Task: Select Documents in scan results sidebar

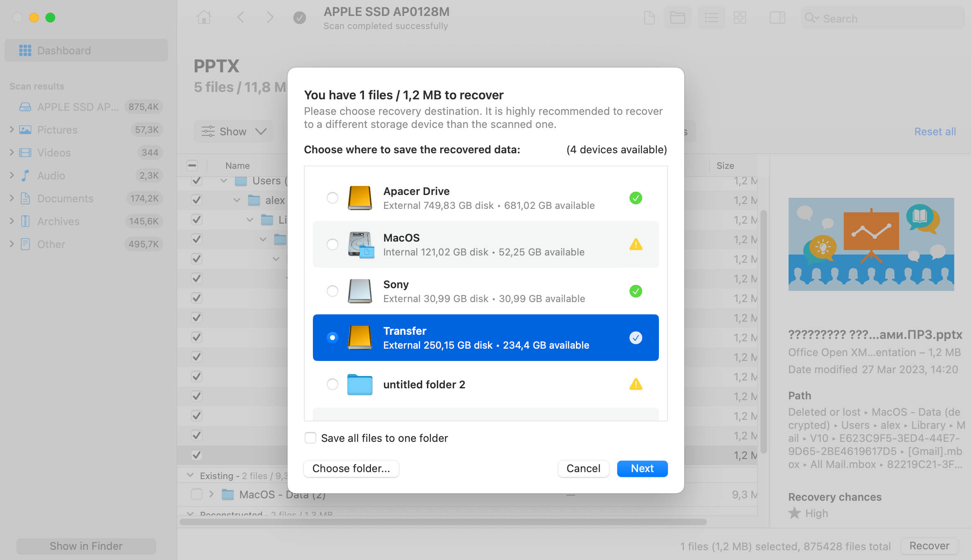Action: pos(65,198)
